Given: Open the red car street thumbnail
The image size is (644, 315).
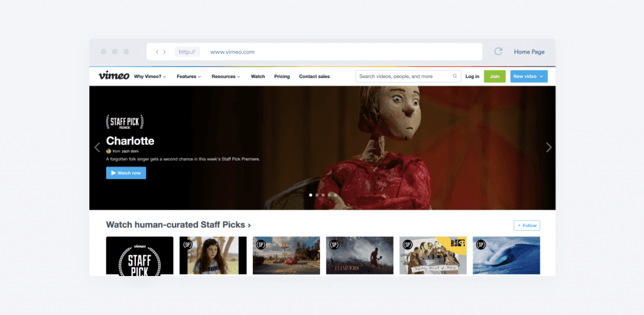Looking at the screenshot, I should [286, 255].
